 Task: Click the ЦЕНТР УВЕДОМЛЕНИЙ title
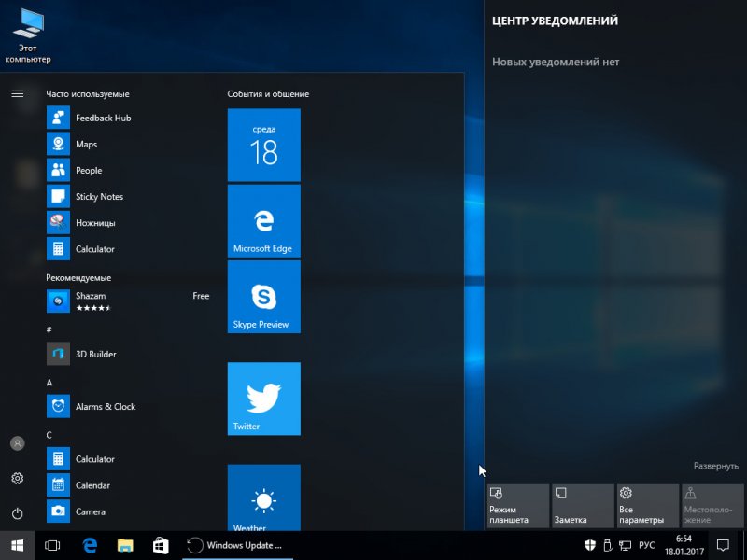[x=555, y=21]
